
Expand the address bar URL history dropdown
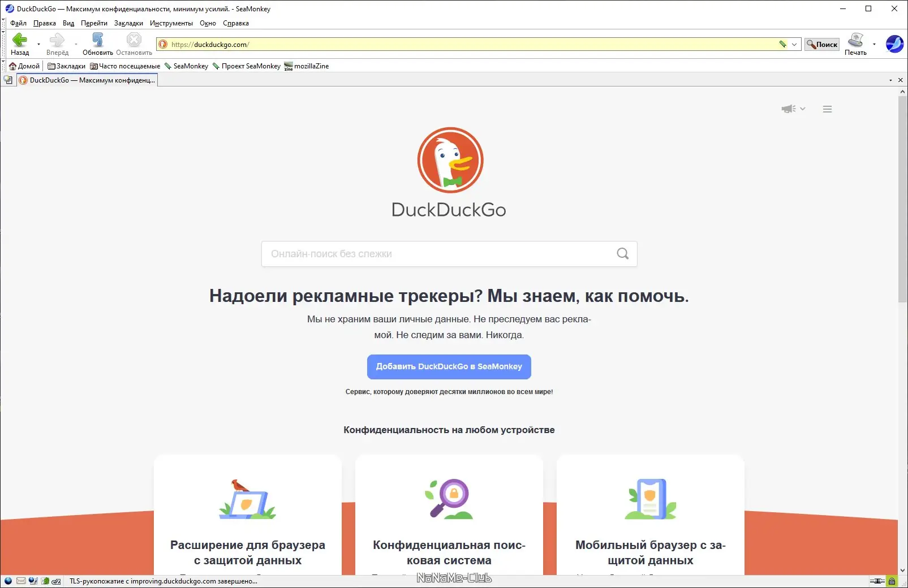(x=794, y=44)
